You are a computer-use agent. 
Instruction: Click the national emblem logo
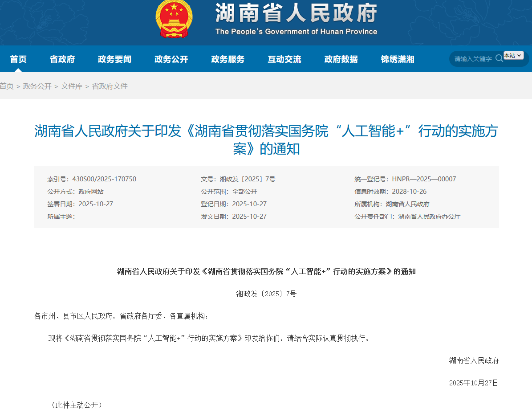[173, 20]
